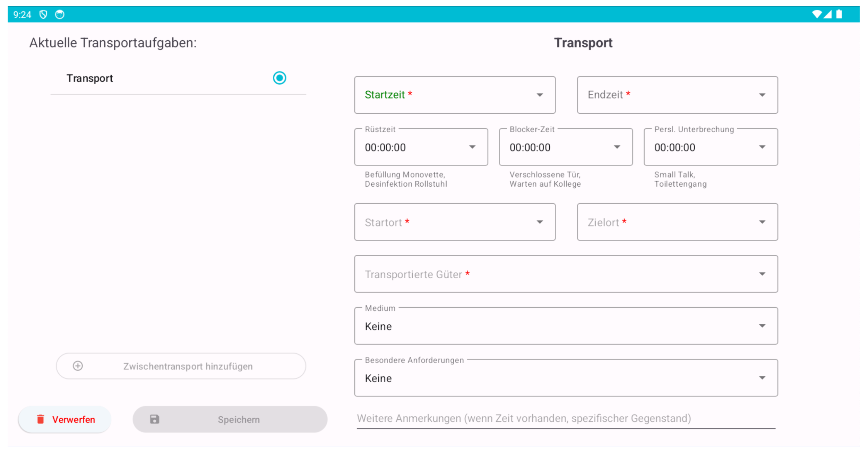Click the plus circle icon
The width and height of the screenshot is (868, 453).
tap(78, 366)
